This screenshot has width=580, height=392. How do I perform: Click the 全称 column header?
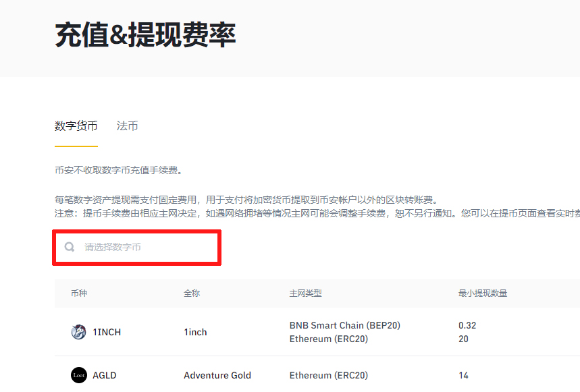pos(192,293)
